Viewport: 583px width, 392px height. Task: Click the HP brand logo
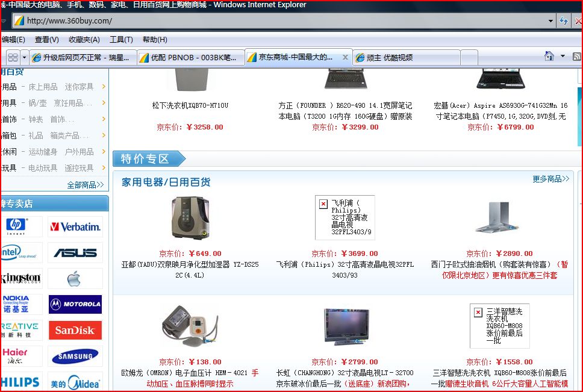click(22, 226)
